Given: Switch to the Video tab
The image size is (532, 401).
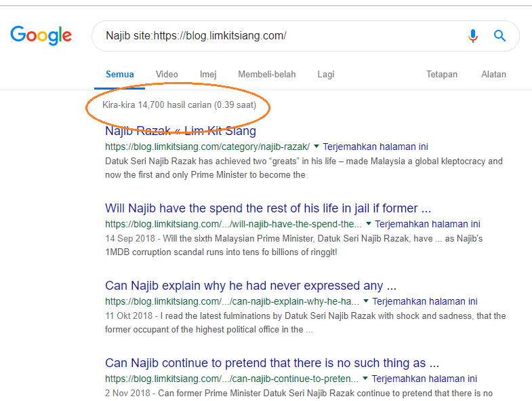Looking at the screenshot, I should (167, 75).
